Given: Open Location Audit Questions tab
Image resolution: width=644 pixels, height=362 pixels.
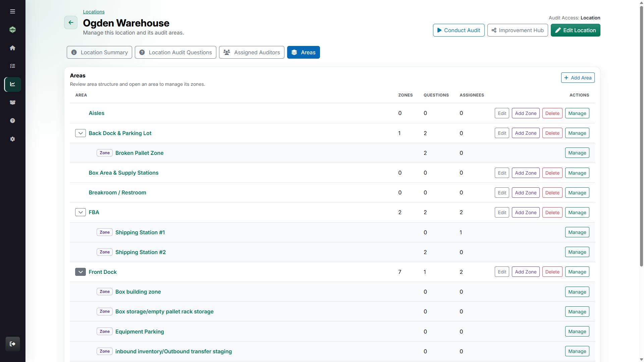Looking at the screenshot, I should click(175, 52).
